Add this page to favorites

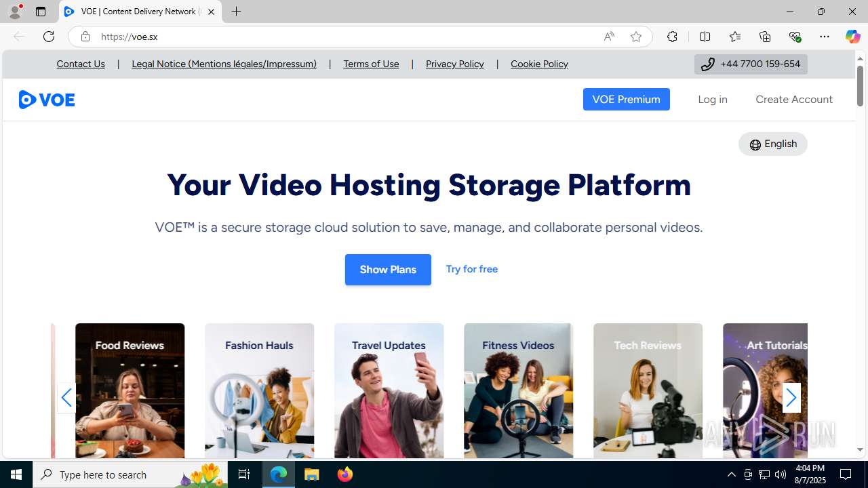click(635, 37)
